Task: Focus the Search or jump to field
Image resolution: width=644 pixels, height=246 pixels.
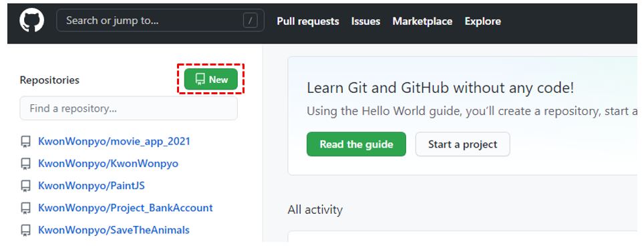Action: click(160, 21)
